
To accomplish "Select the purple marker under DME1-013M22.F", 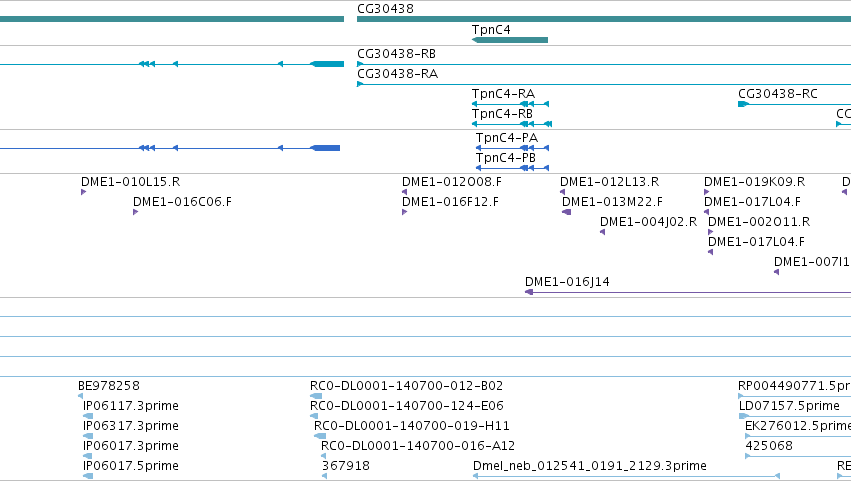I will [567, 212].
